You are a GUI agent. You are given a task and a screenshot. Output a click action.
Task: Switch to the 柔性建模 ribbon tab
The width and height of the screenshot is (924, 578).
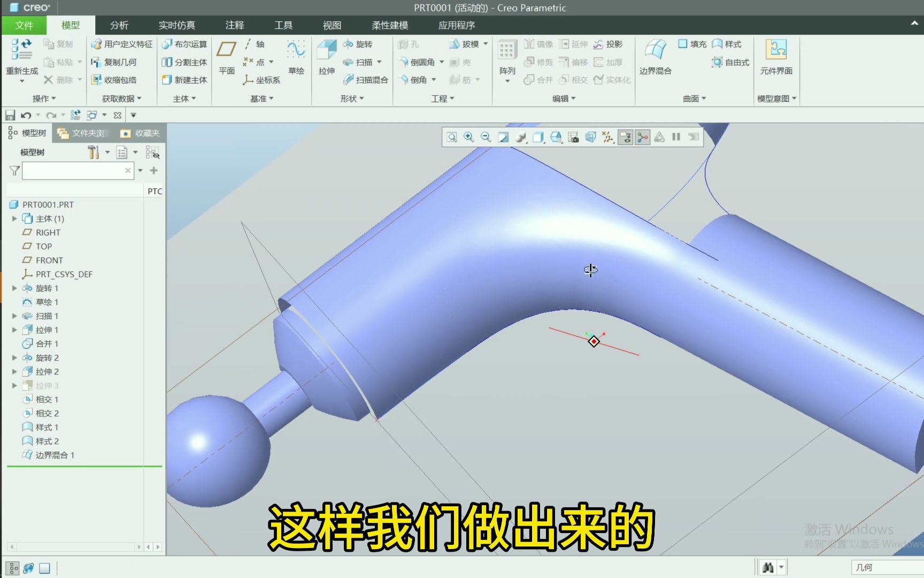[x=390, y=25]
